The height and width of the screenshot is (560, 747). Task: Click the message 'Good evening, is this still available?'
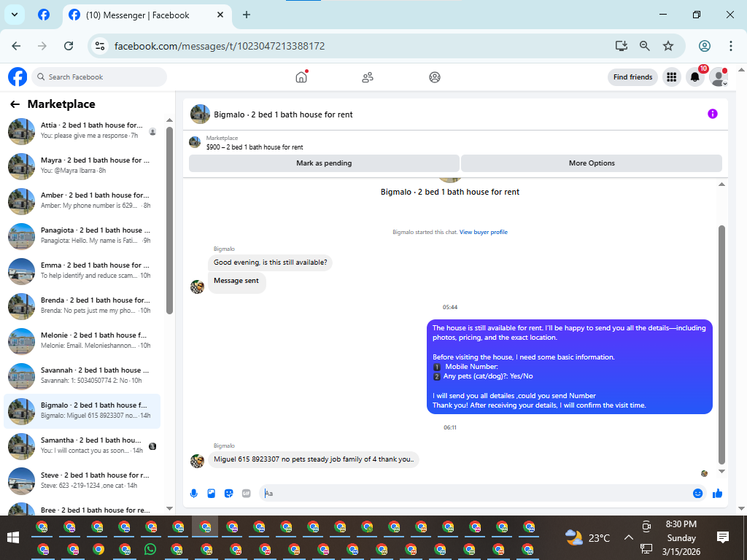point(270,262)
